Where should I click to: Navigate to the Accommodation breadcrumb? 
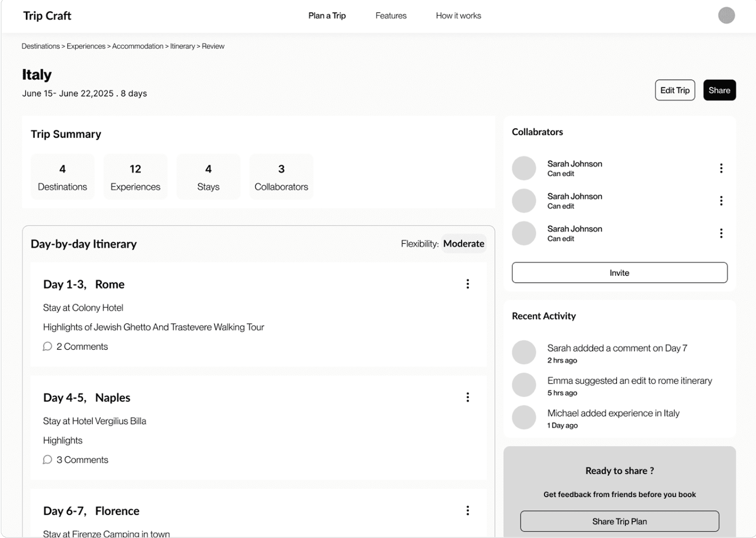pos(138,46)
